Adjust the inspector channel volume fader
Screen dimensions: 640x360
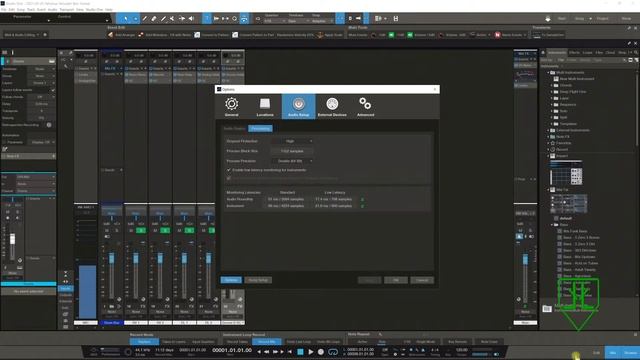pos(12,239)
